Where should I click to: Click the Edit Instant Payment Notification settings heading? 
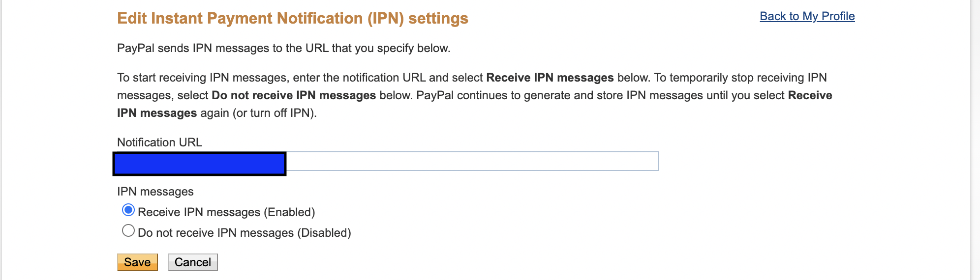click(293, 19)
